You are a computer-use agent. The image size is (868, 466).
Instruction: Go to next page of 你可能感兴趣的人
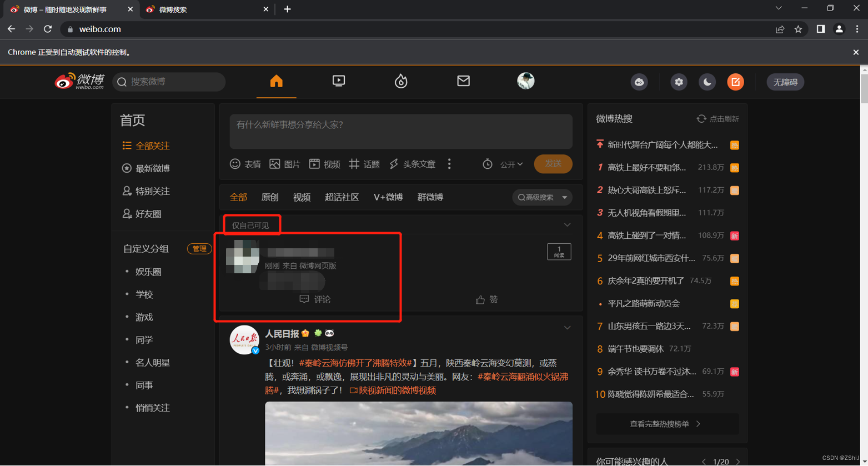738,462
